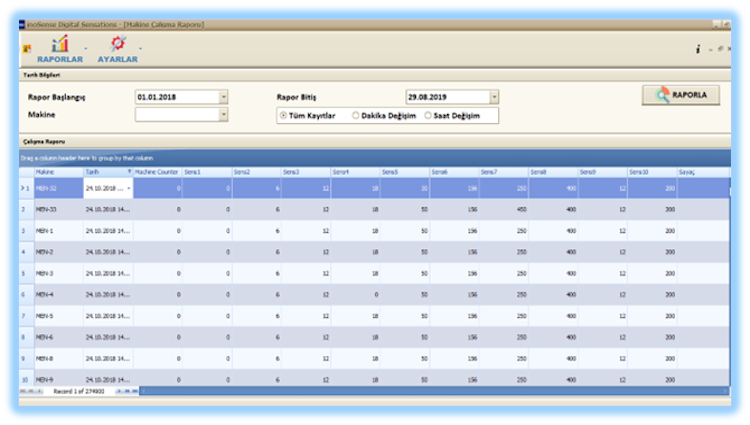Open the date dropdown in MEN-32 Tarih cell

(128, 188)
